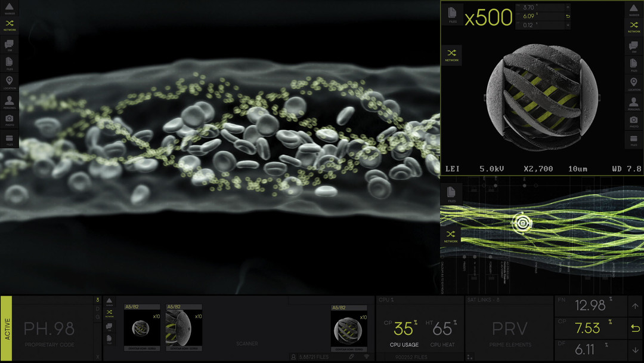This screenshot has height=363, width=644.
Task: Click the Files icon beside the x500 readout
Action: 452,14
